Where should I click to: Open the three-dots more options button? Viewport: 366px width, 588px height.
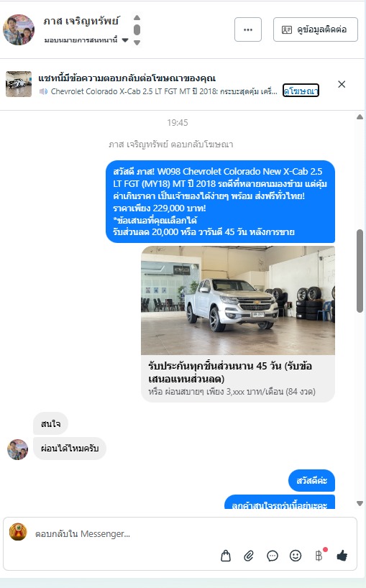(248, 29)
